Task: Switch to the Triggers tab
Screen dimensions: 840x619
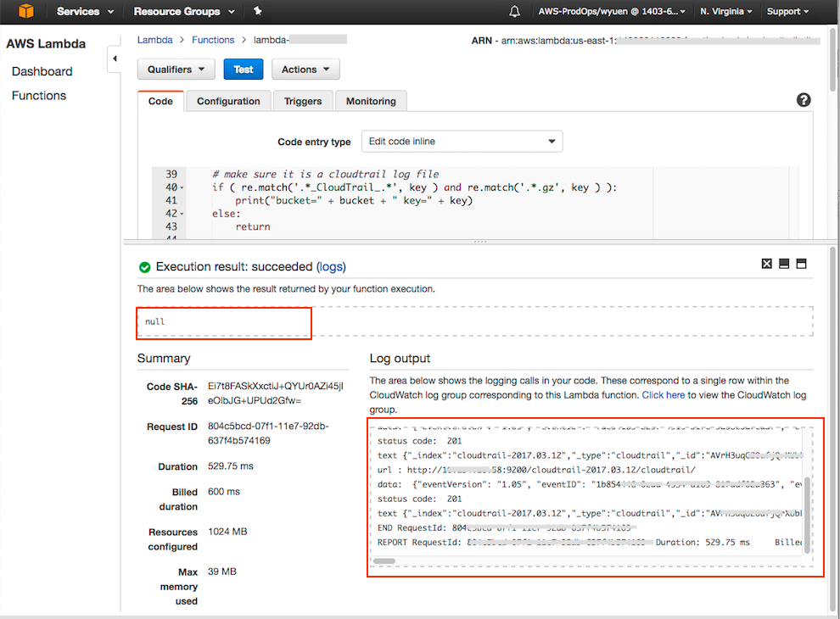Action: (x=303, y=101)
